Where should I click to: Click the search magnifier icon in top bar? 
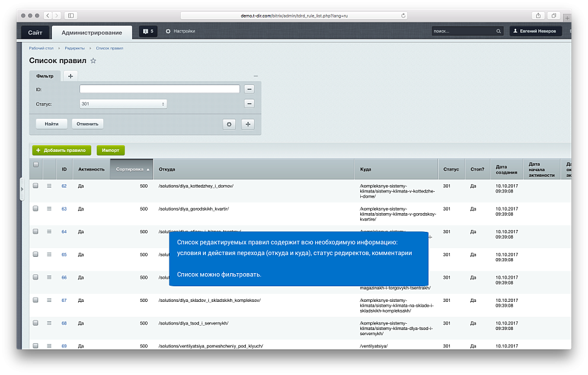tap(499, 31)
